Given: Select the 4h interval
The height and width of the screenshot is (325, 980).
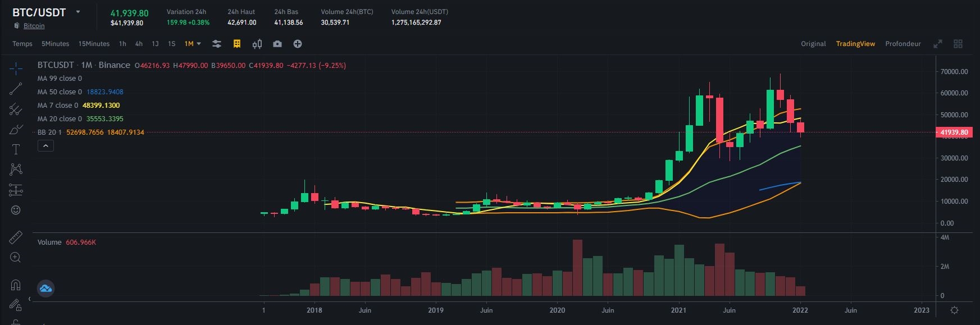Looking at the screenshot, I should pos(139,44).
